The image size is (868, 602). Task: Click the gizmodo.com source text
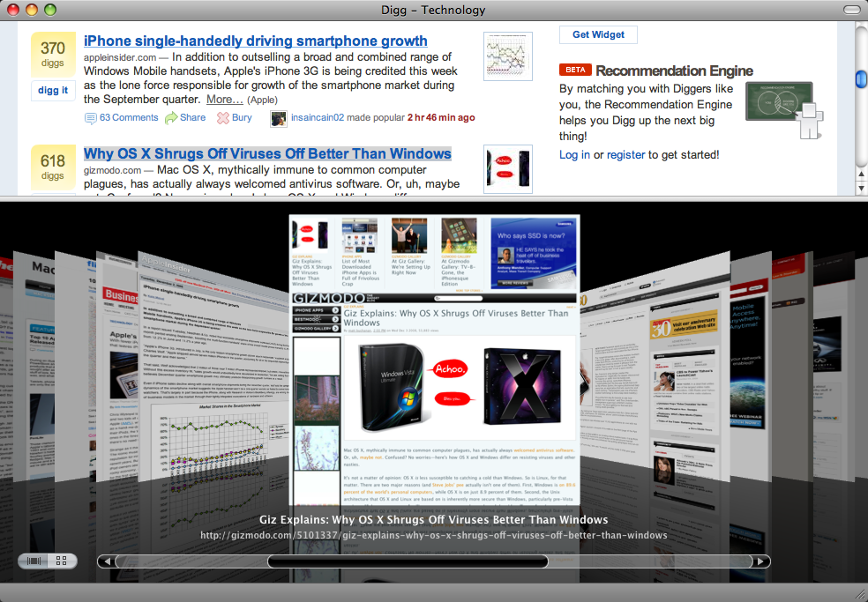point(112,170)
